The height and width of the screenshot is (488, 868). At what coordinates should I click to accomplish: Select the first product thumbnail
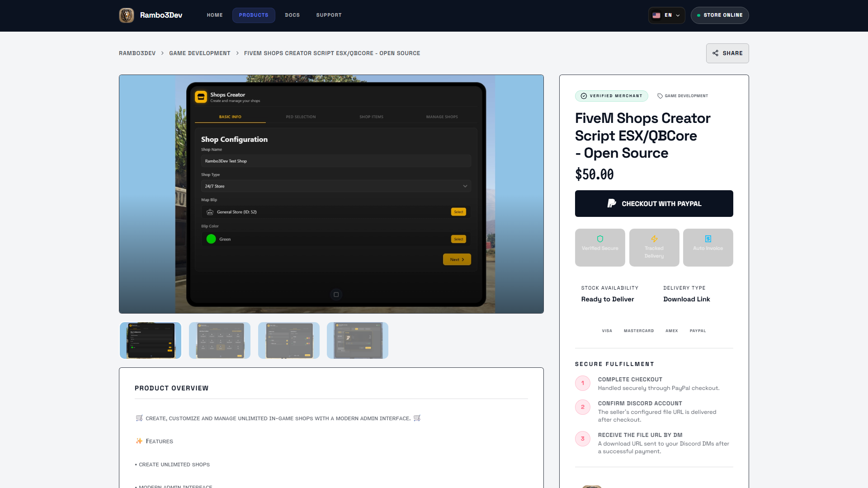(x=151, y=340)
